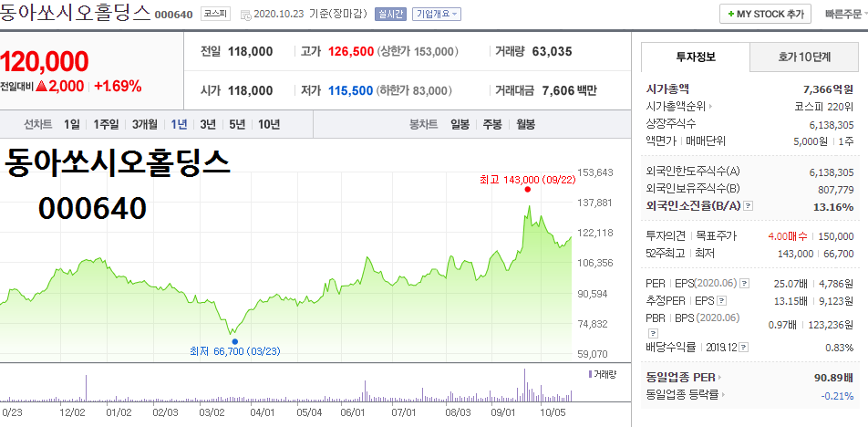
Task: Open the 빠른주문 dropdown
Action: (x=846, y=14)
